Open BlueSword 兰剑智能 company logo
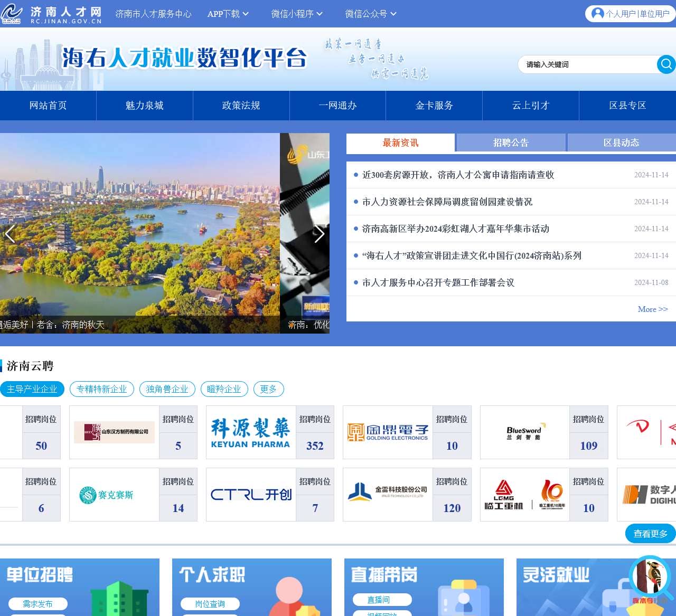 click(525, 432)
